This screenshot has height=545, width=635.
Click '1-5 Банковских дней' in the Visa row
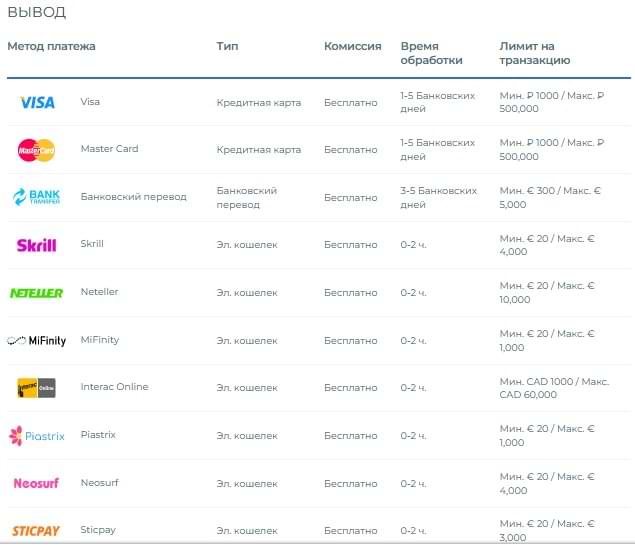pos(438,102)
